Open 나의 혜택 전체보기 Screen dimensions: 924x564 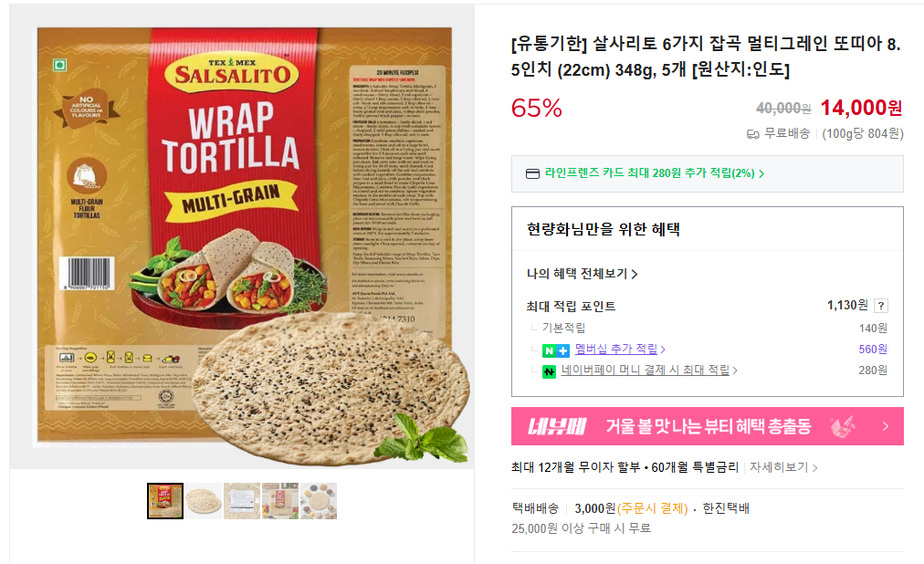(582, 274)
